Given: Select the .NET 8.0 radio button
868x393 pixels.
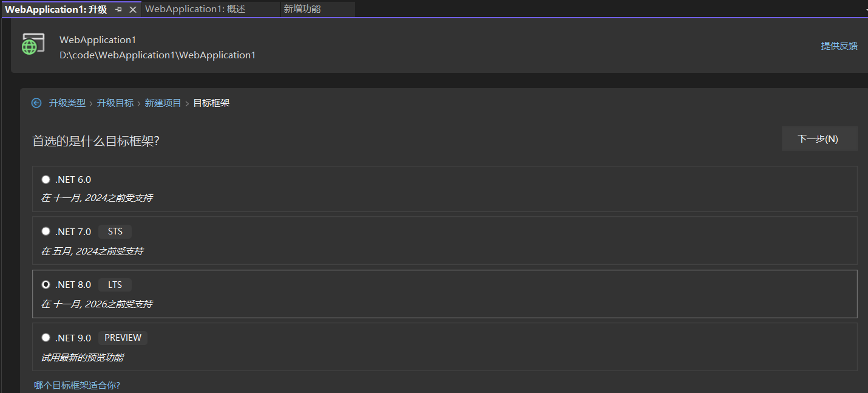Looking at the screenshot, I should 46,284.
